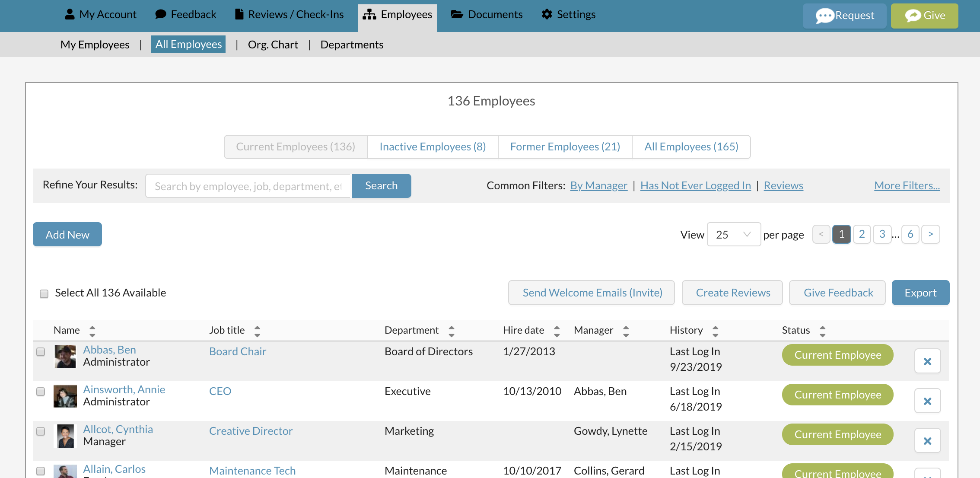Sort by Hire date arrows
Screen dimensions: 980x478
[557, 331]
